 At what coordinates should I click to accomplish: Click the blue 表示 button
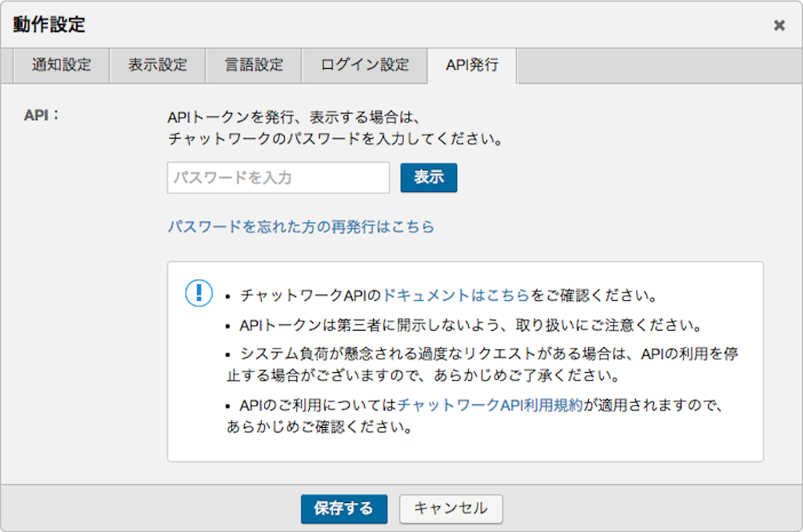[x=429, y=178]
